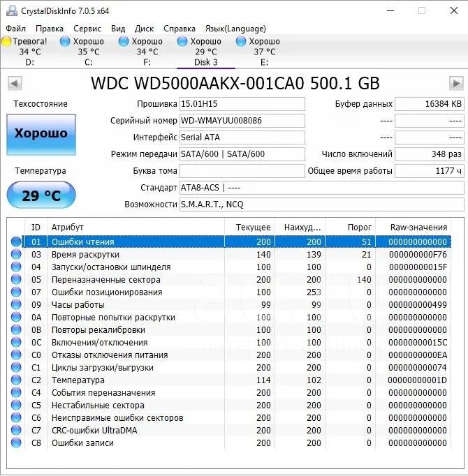Select drive C: at 35 °C
The height and width of the screenshot is (476, 468).
point(88,52)
